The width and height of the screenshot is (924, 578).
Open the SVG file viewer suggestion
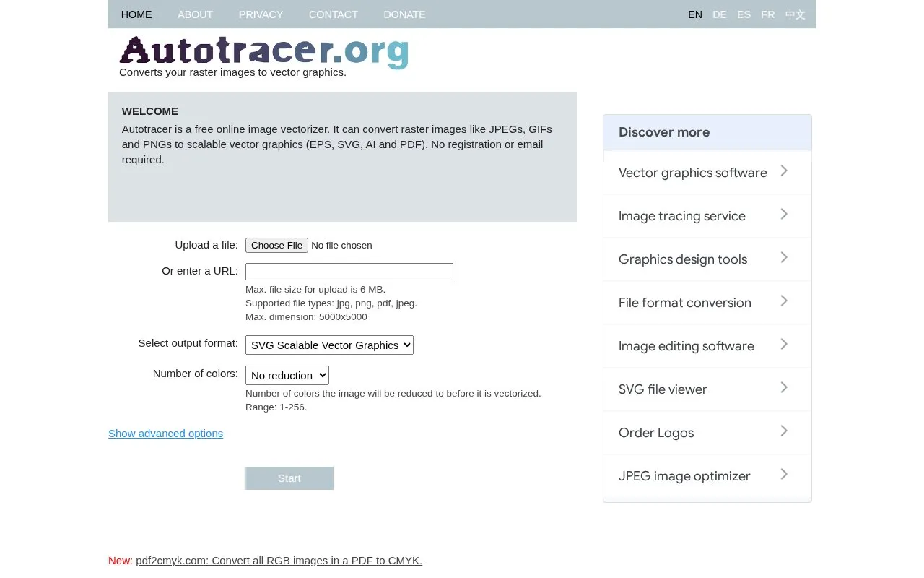pyautogui.click(x=707, y=389)
